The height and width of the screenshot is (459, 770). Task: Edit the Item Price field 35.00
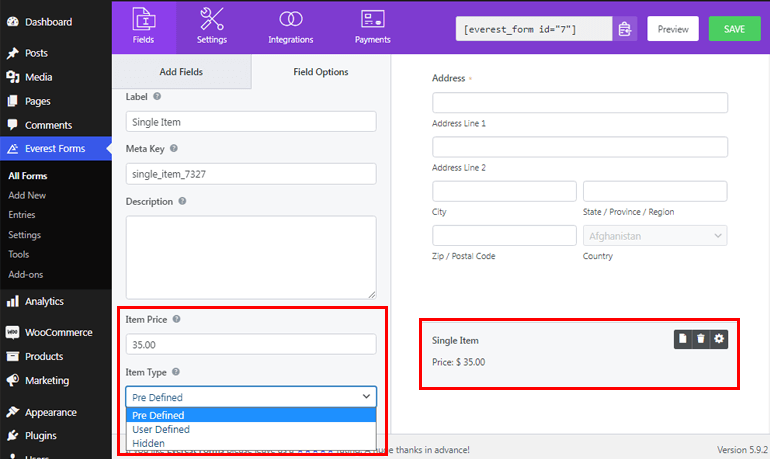click(251, 345)
